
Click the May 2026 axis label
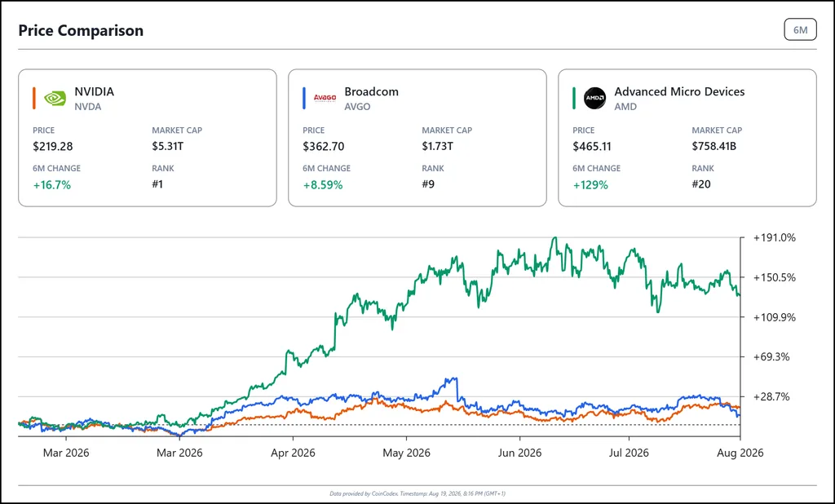tap(406, 453)
